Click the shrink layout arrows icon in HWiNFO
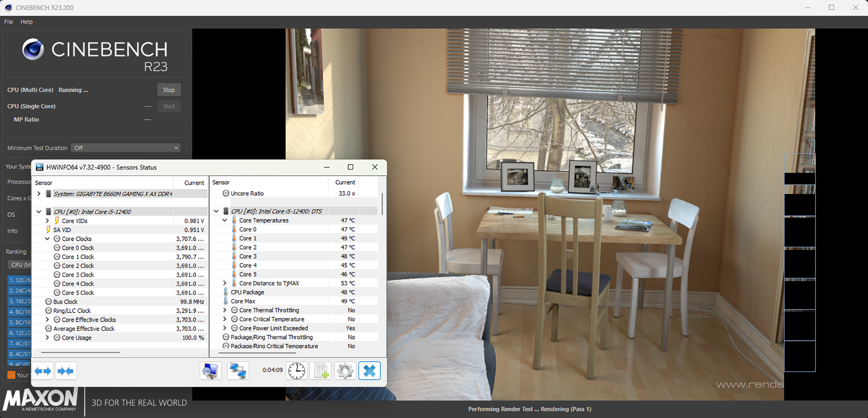 (x=66, y=371)
